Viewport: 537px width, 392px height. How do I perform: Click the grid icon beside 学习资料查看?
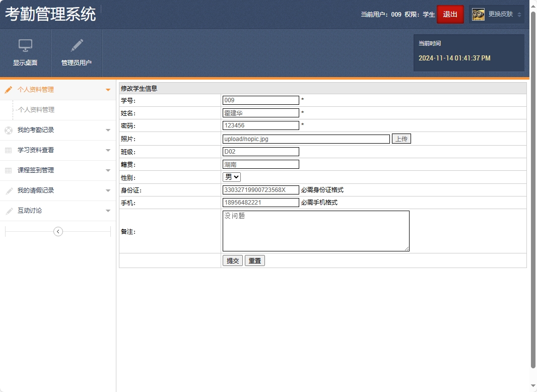point(9,150)
